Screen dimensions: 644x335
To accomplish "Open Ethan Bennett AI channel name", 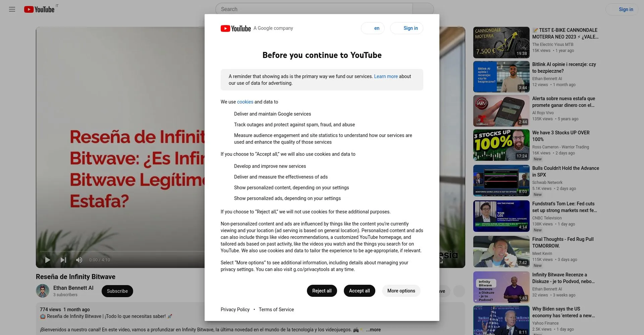I will point(73,288).
